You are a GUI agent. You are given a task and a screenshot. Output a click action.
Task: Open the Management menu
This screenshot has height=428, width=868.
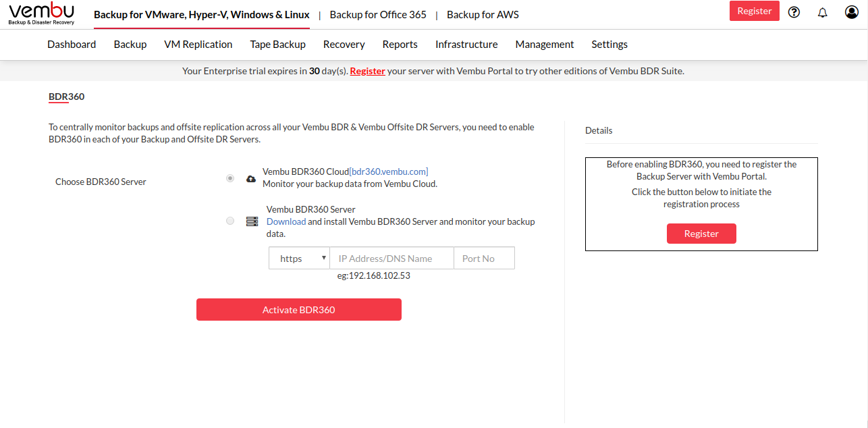pos(545,44)
